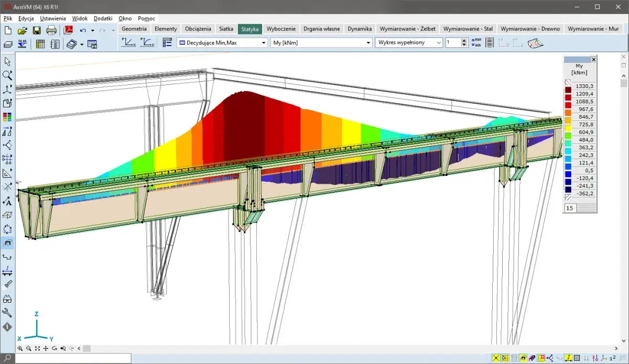Click the Save file icon
The width and height of the screenshot is (629, 364).
tap(37, 30)
